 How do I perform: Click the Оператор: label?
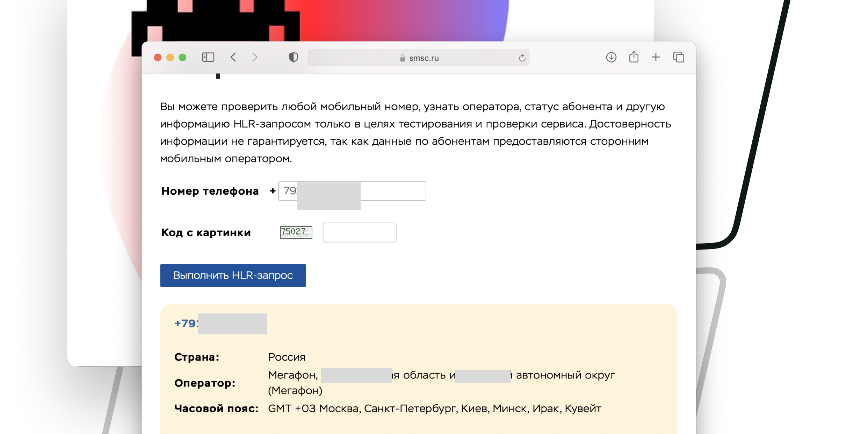pyautogui.click(x=205, y=383)
